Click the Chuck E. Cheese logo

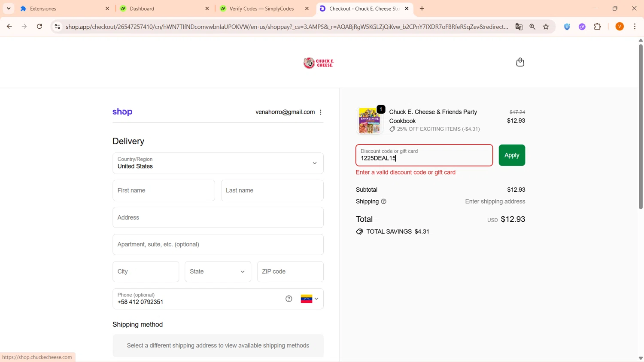(x=319, y=63)
